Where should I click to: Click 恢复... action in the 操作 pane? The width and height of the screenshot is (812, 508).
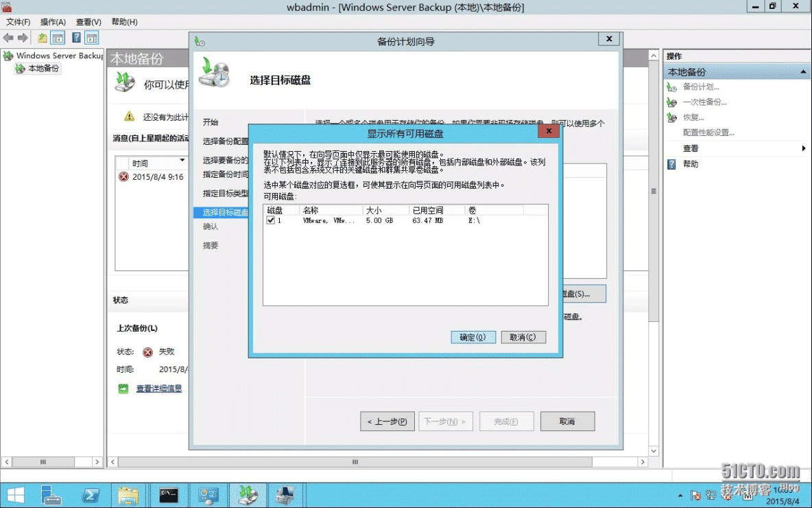[693, 117]
